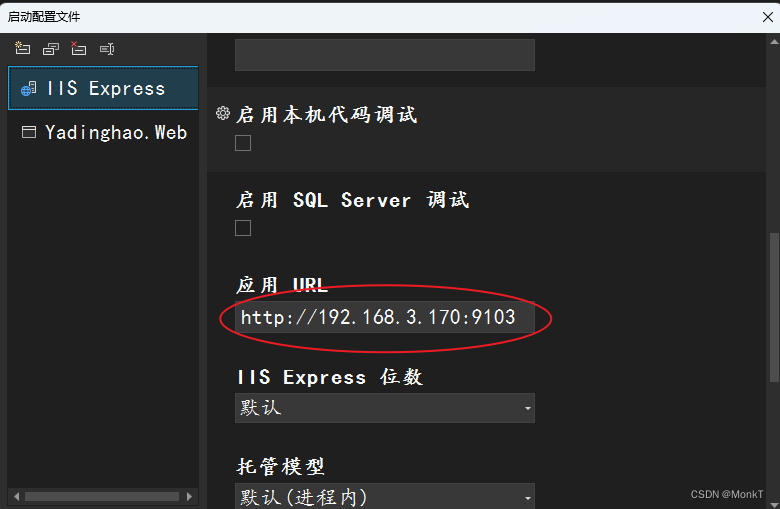Screen dimensions: 780x509
Task: Click the profile list left scroll arrow
Action: pyautogui.click(x=16, y=497)
